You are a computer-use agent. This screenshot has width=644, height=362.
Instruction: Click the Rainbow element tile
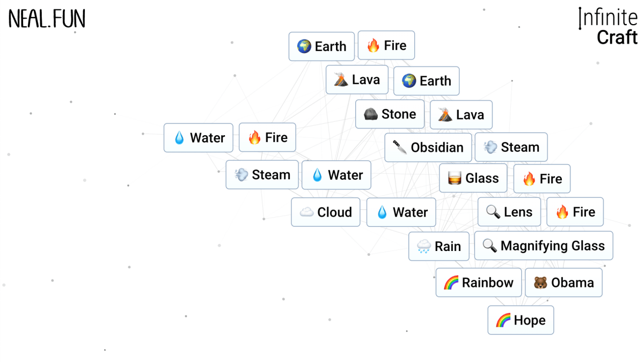tap(479, 283)
